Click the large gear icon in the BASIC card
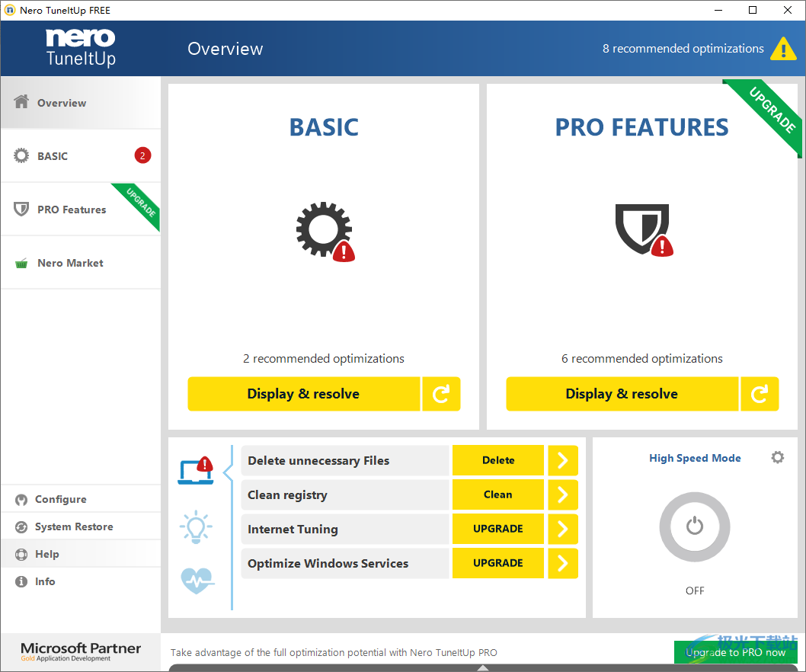 click(x=325, y=231)
